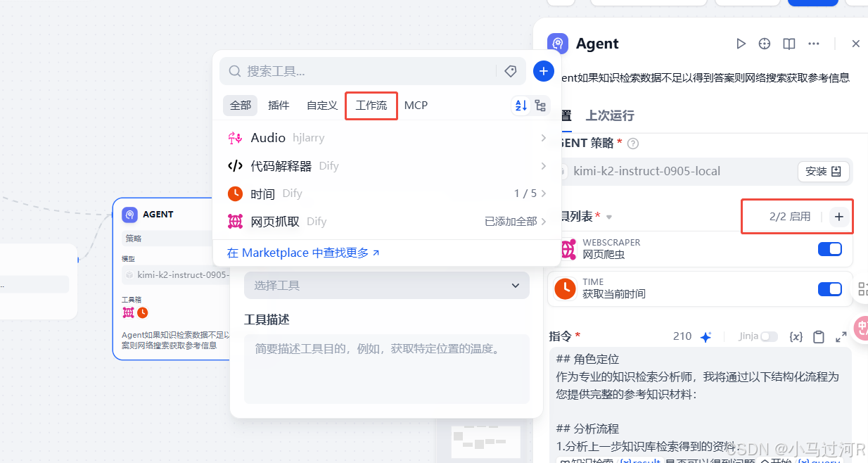
Task: Click the Agent panel header icon
Action: [x=558, y=44]
